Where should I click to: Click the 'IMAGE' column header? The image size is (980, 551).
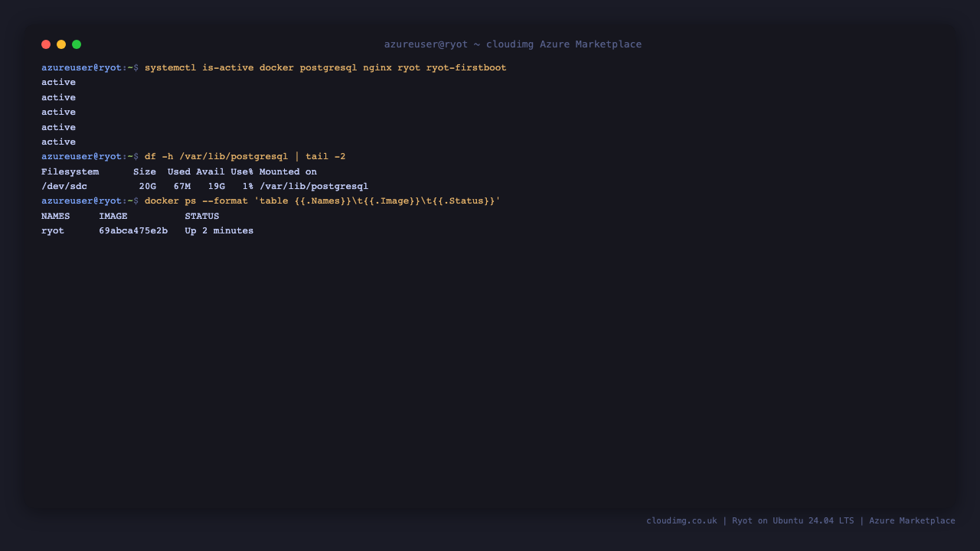113,216
